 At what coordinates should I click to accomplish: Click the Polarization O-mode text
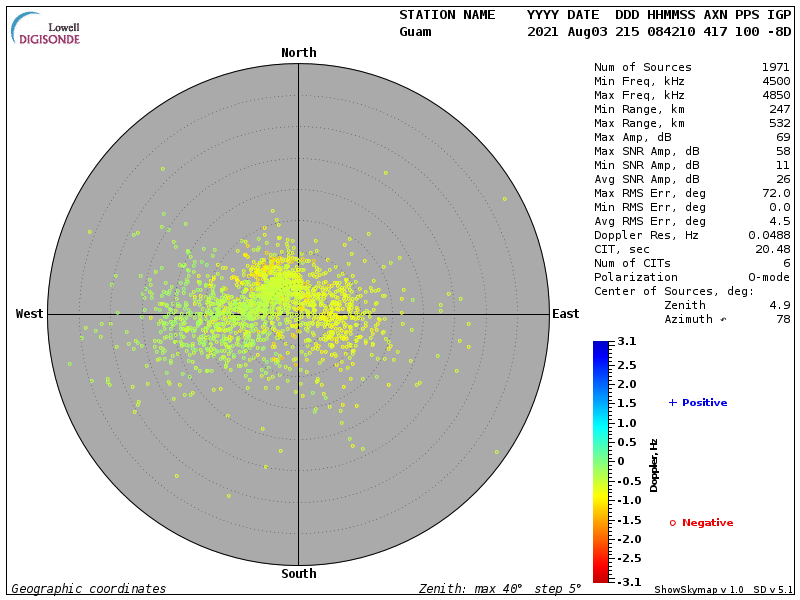tap(776, 277)
